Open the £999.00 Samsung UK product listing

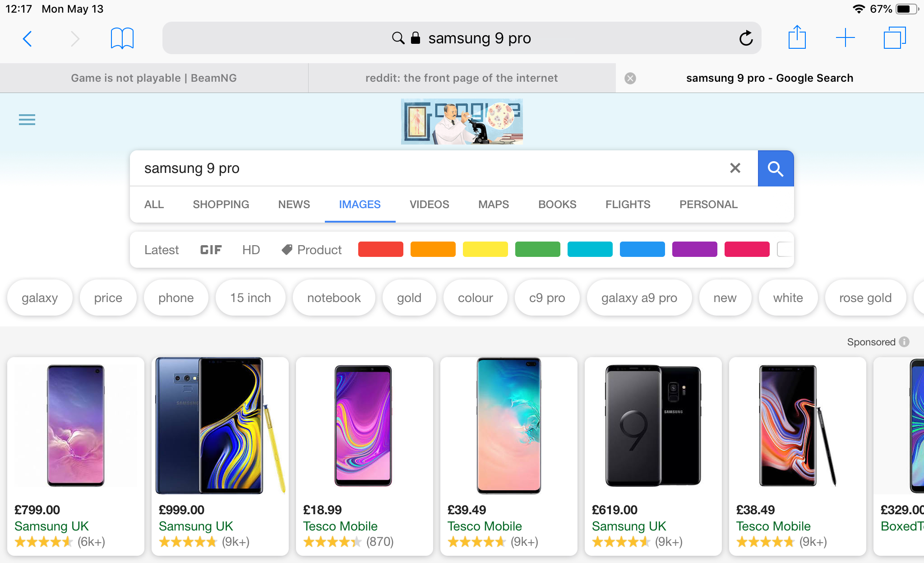click(x=220, y=456)
